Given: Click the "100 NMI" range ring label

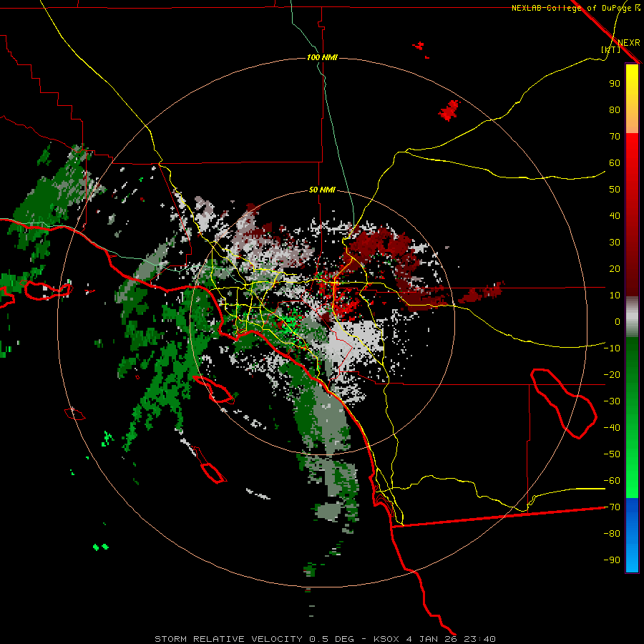Looking at the screenshot, I should (x=322, y=57).
